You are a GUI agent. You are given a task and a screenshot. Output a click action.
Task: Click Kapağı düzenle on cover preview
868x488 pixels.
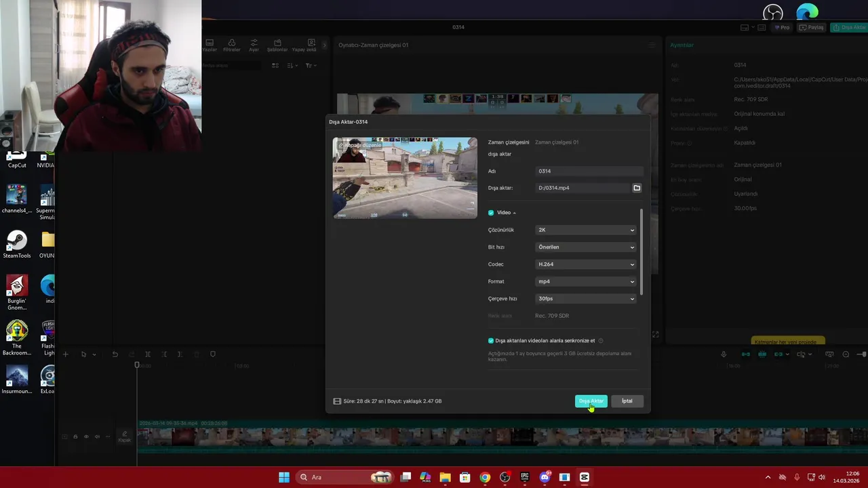pyautogui.click(x=360, y=145)
